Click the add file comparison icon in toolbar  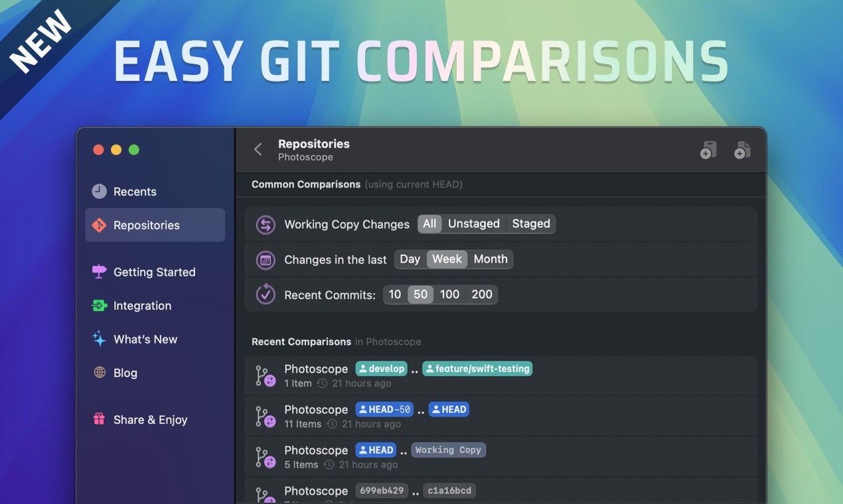(742, 150)
